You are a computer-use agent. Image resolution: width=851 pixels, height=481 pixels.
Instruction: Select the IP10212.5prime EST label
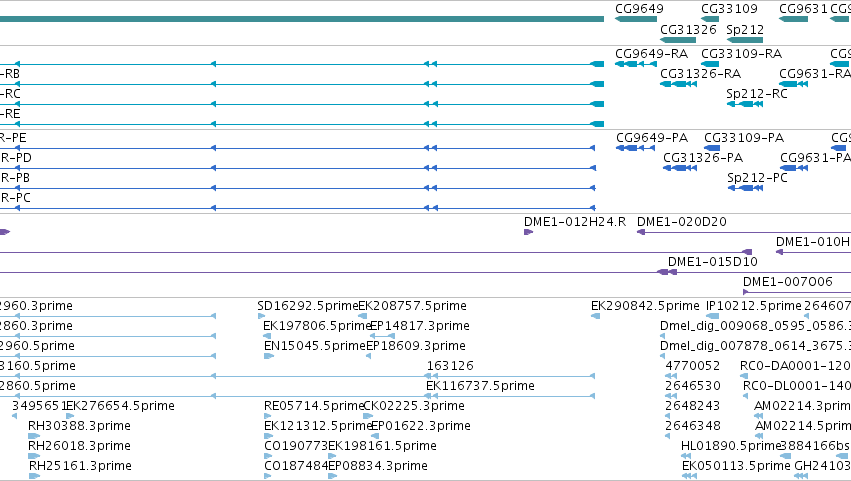click(x=753, y=306)
